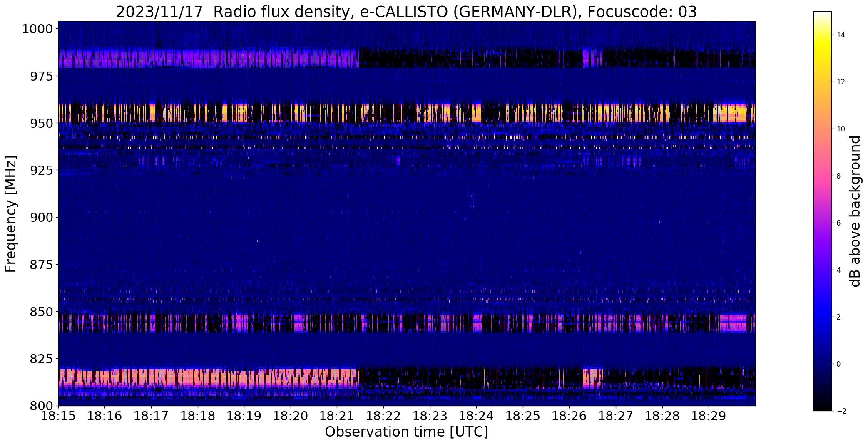Click the 900 frequency tick label
The height and width of the screenshot is (444, 868).
click(x=41, y=217)
